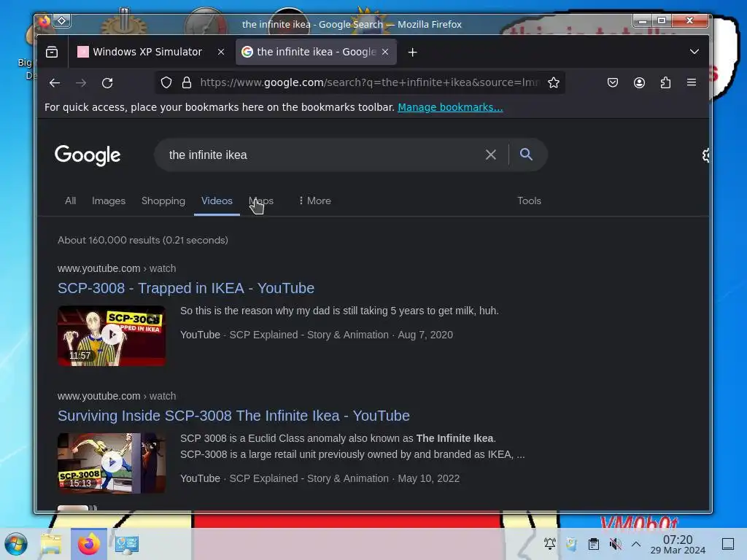Select the infinite ikea Google tab

[317, 52]
